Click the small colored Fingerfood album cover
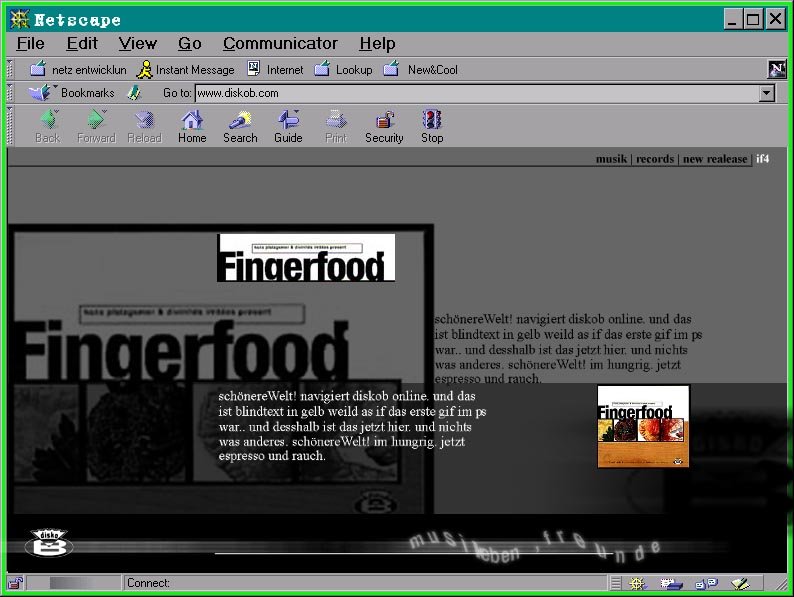 point(643,426)
